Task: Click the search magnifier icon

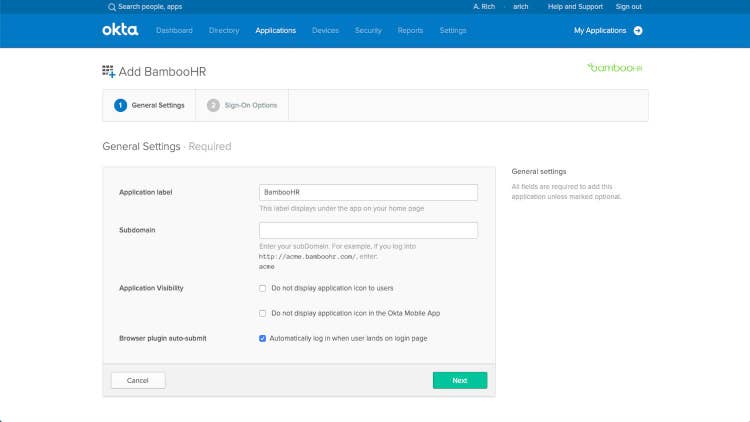Action: (x=111, y=7)
